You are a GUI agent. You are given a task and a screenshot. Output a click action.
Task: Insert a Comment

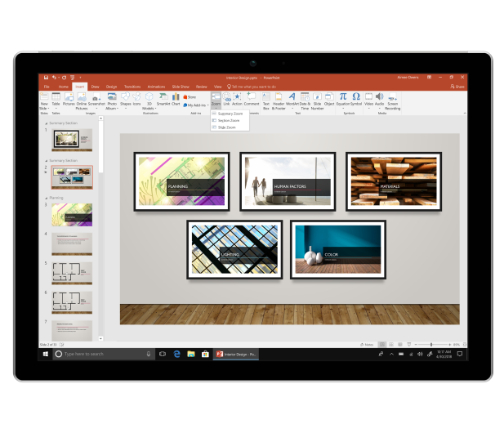coord(252,100)
